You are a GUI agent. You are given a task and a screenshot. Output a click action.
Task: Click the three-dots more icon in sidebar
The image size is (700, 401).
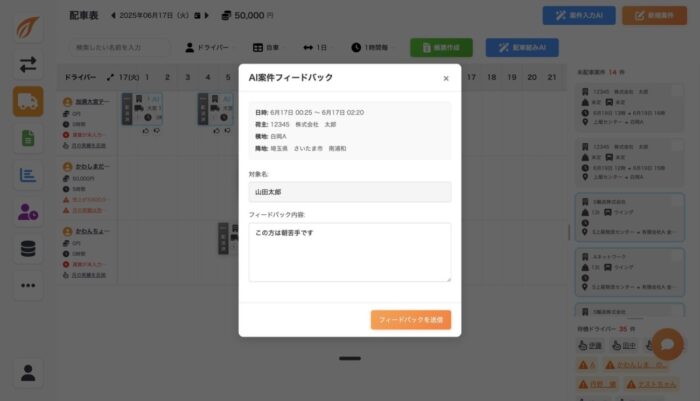tap(28, 286)
